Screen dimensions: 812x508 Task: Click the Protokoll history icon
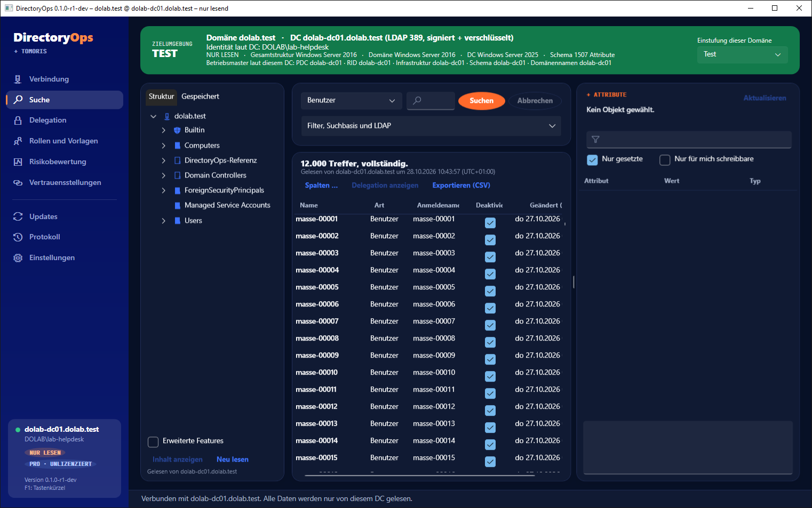pyautogui.click(x=18, y=237)
